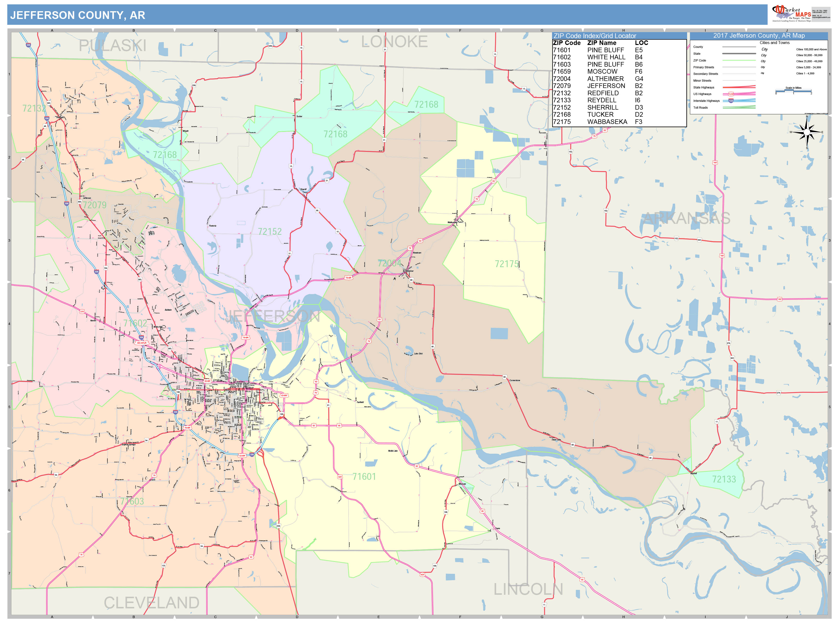Click the US Highways 123 shield in legend
The image size is (840, 630).
[x=731, y=94]
